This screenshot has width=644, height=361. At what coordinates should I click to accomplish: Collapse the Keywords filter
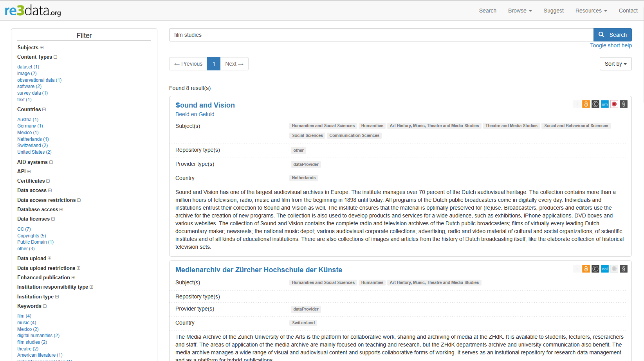point(45,306)
